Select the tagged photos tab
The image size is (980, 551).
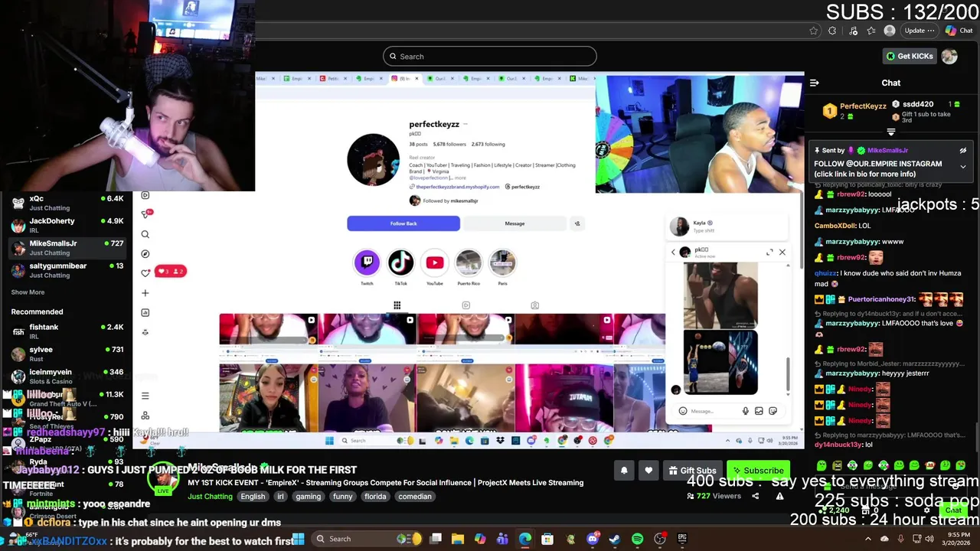tap(534, 305)
